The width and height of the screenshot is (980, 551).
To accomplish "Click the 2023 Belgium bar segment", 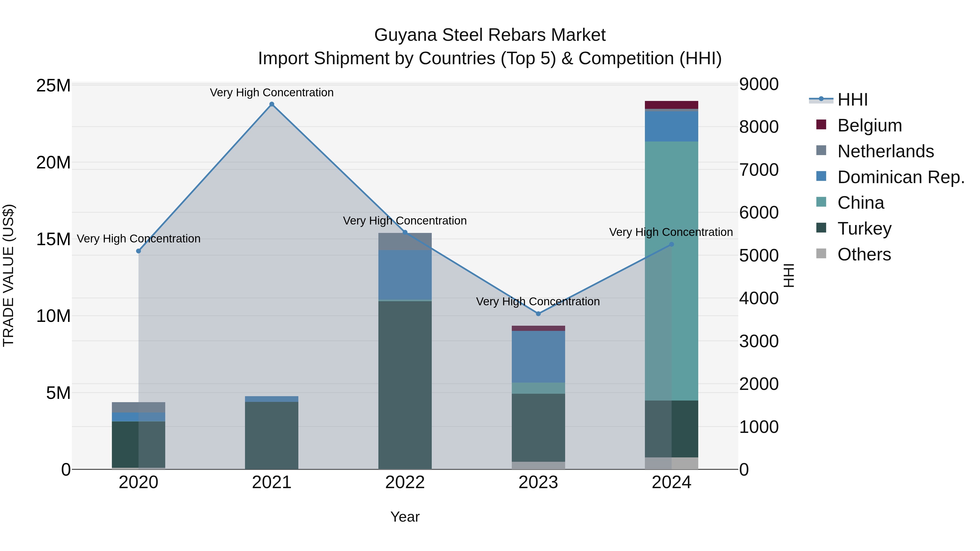I will (x=538, y=328).
